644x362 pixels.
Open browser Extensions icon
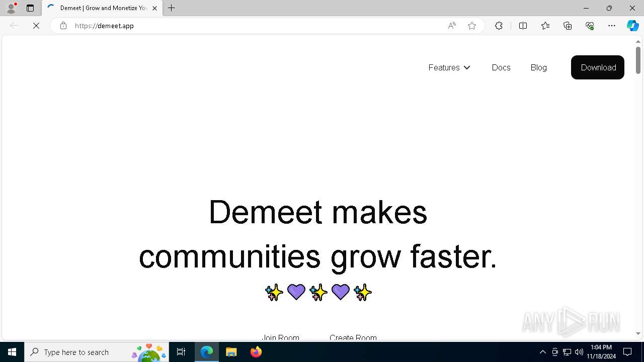coord(499,26)
